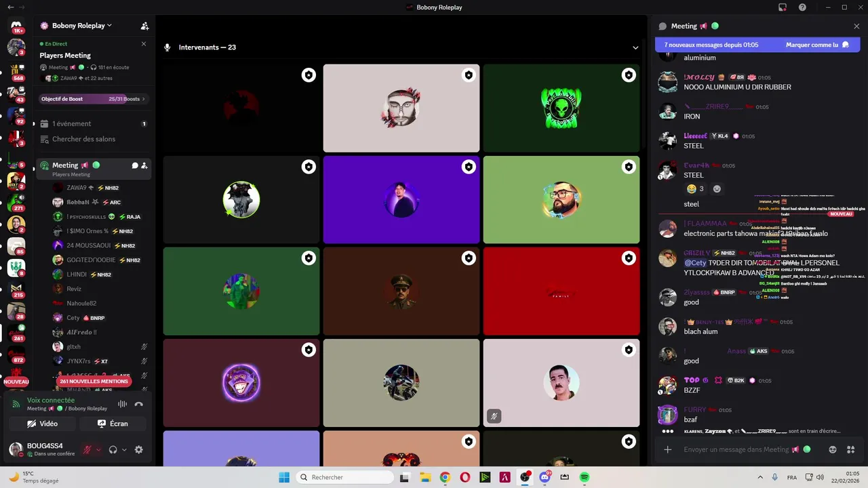Screen dimensions: 868x488
Task: Click invite icon on Meeting channel row
Action: pos(144,165)
